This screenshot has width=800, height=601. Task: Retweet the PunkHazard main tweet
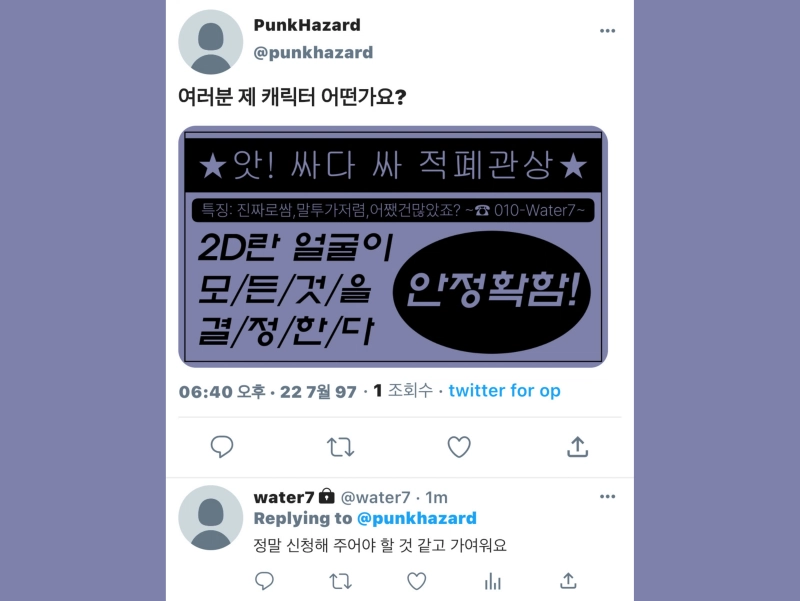tap(340, 447)
